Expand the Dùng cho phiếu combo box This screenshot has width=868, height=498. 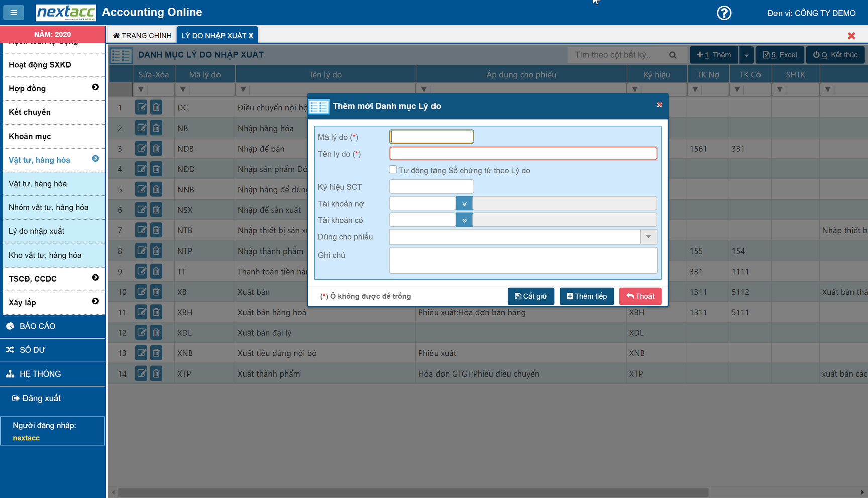(x=648, y=237)
